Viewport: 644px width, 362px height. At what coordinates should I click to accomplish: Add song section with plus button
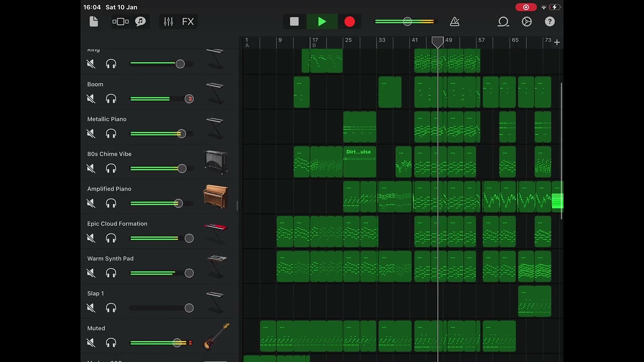[556, 42]
